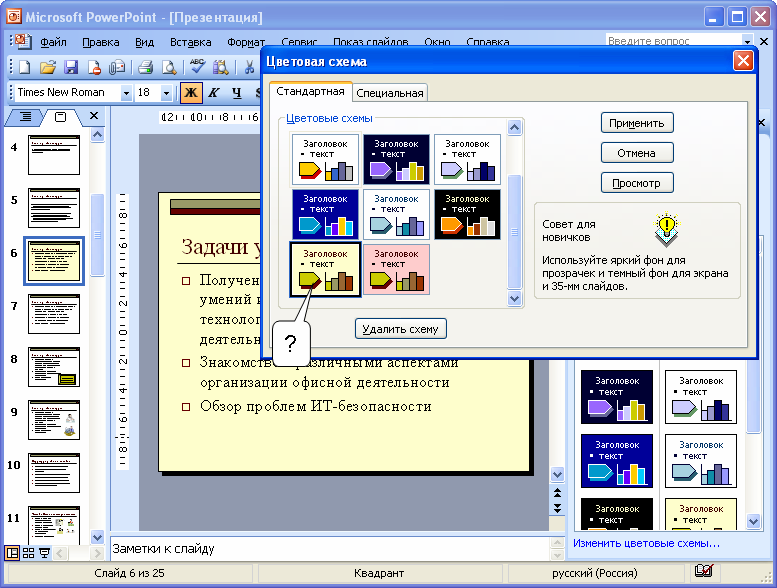Toggle bold formatting (Ж)
This screenshot has width=777, height=588.
point(191,93)
